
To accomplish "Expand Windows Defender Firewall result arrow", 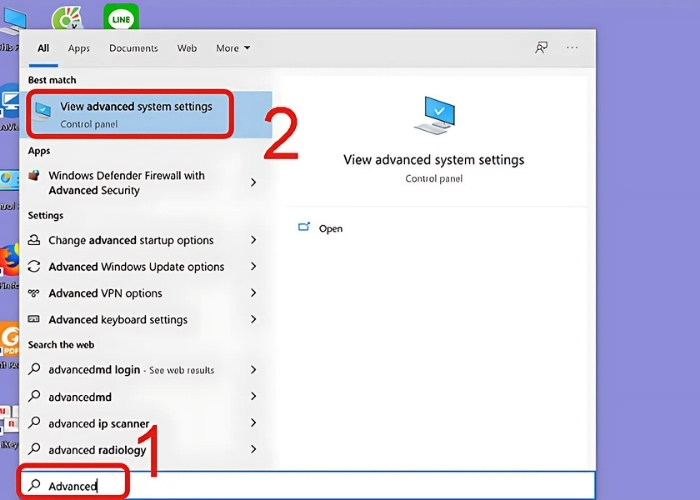I will tap(253, 183).
